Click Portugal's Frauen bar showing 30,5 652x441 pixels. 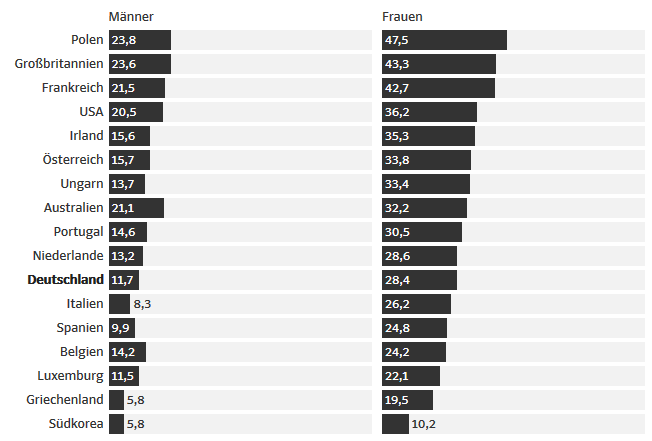pos(422,232)
